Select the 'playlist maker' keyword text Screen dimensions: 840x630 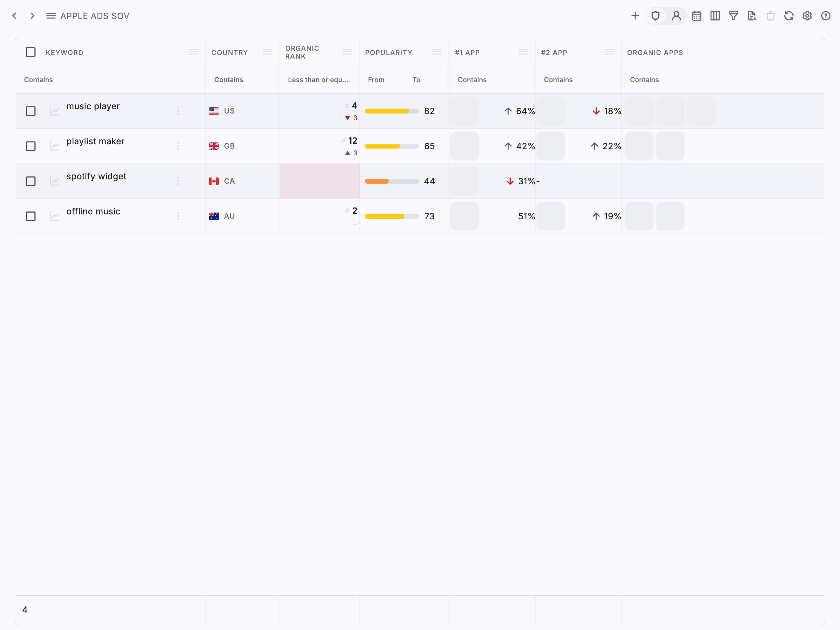(x=95, y=142)
